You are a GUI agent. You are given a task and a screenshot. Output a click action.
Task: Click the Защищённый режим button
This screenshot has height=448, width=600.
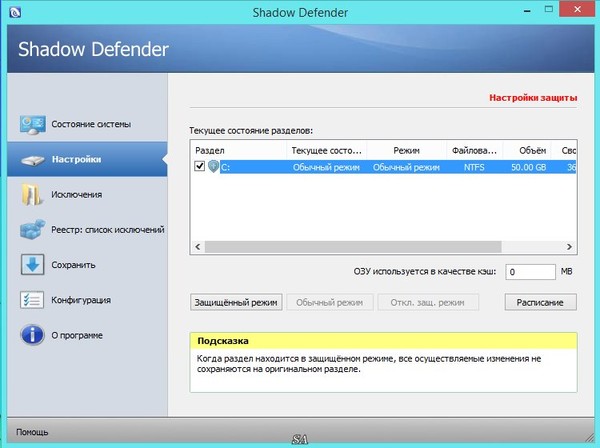pos(236,302)
